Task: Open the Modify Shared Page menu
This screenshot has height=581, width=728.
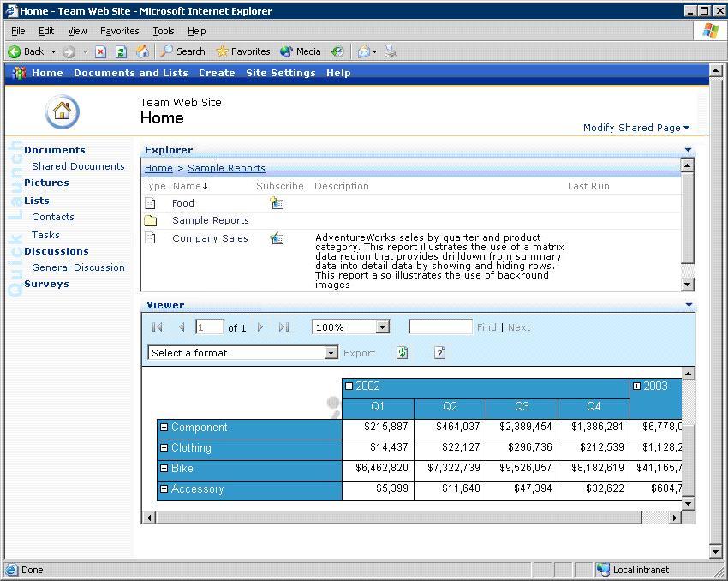Action: click(636, 128)
